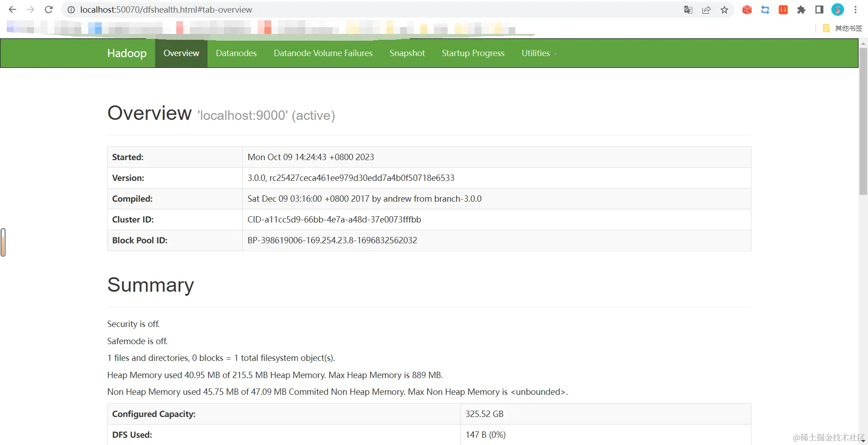Click the '1 files and directories' summary line
The height and width of the screenshot is (445, 868).
tap(221, 358)
